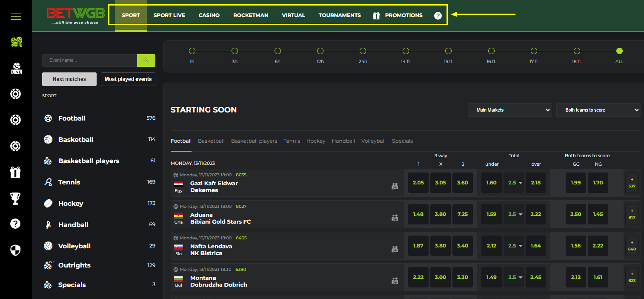Select Most played events filter
Screen dimensions: 644x299
128,79
